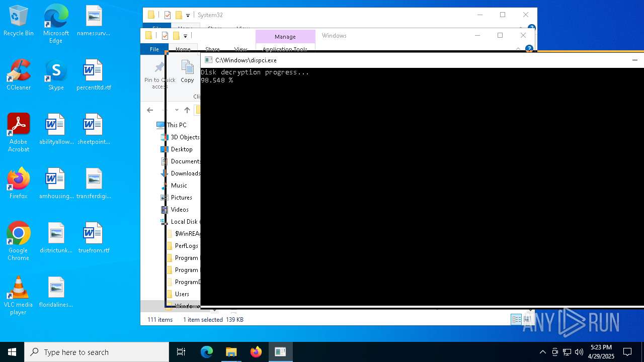The height and width of the screenshot is (362, 644).
Task: Open Desktop folder in navigation pane
Action: [177, 149]
